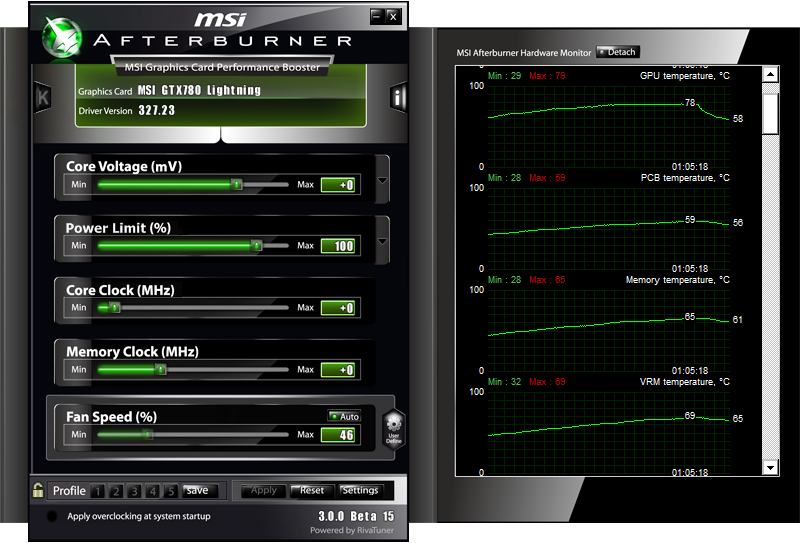This screenshot has width=800, height=543.
Task: Click the MSI GTX780 Lightning card name
Action: pyautogui.click(x=199, y=90)
